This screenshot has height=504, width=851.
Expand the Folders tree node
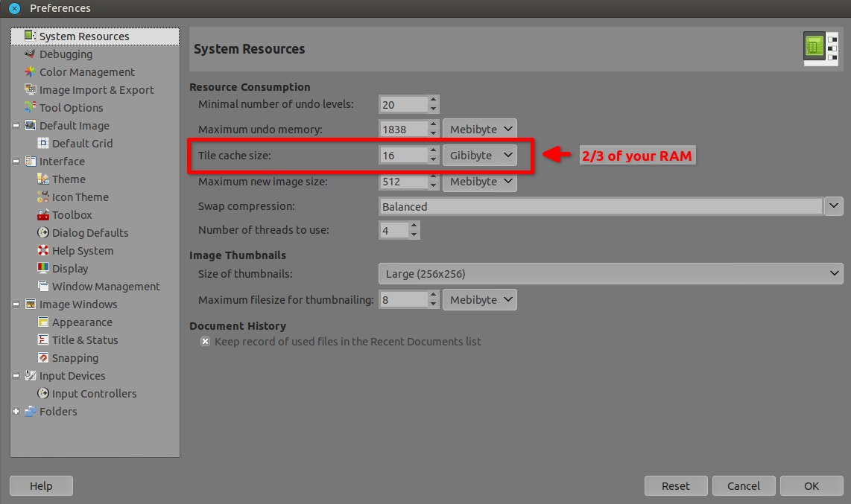(x=16, y=412)
